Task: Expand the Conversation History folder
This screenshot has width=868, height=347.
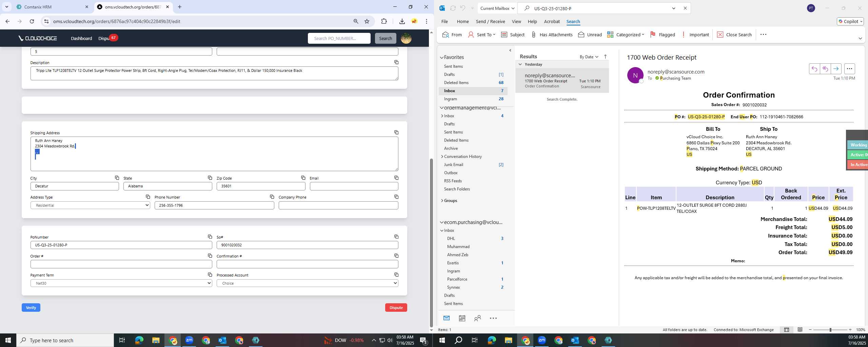Action: [x=442, y=157]
